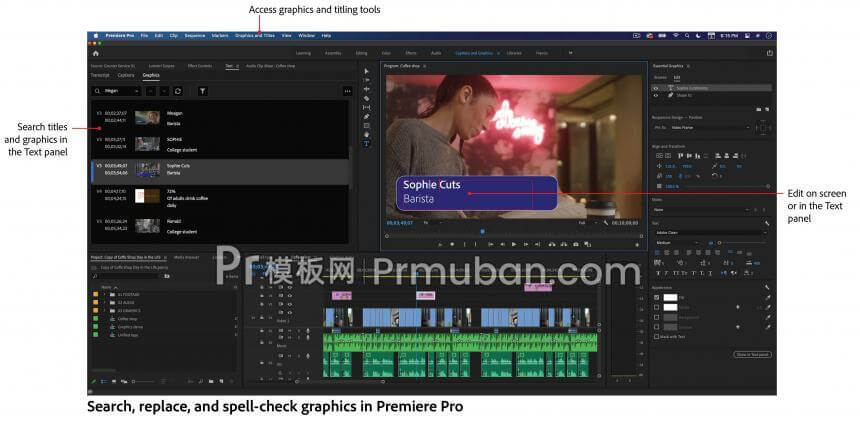This screenshot has width=860, height=432.
Task: Open the File menu
Action: (144, 36)
